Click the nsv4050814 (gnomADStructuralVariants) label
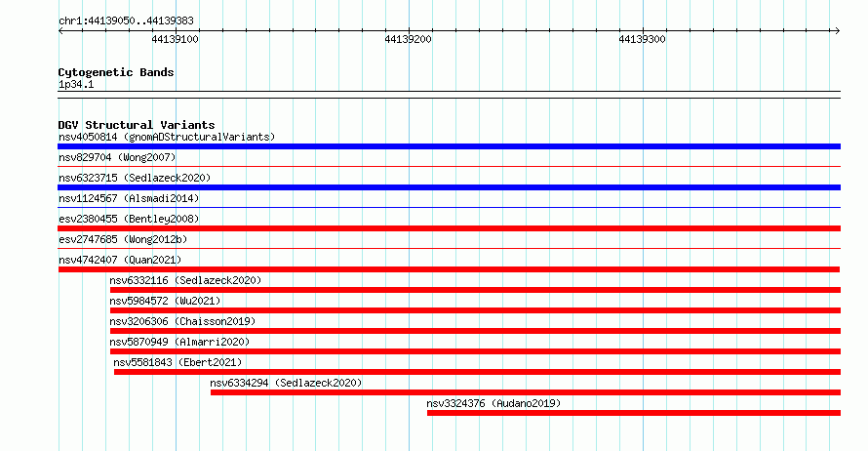 coord(167,137)
